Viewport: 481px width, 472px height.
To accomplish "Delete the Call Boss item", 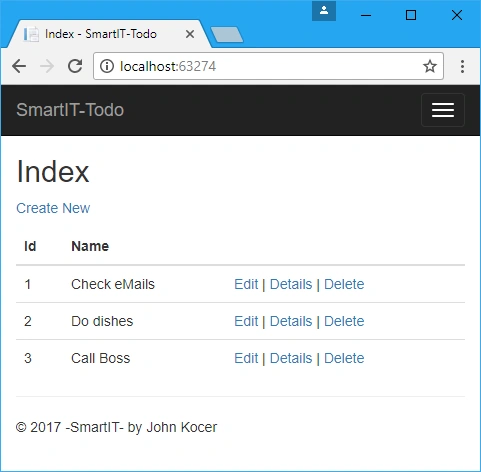I will (x=344, y=358).
